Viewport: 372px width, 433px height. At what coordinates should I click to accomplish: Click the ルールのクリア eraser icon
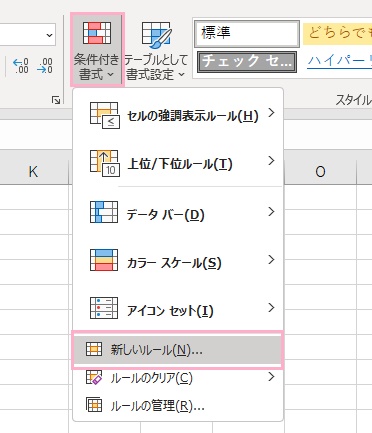click(94, 378)
